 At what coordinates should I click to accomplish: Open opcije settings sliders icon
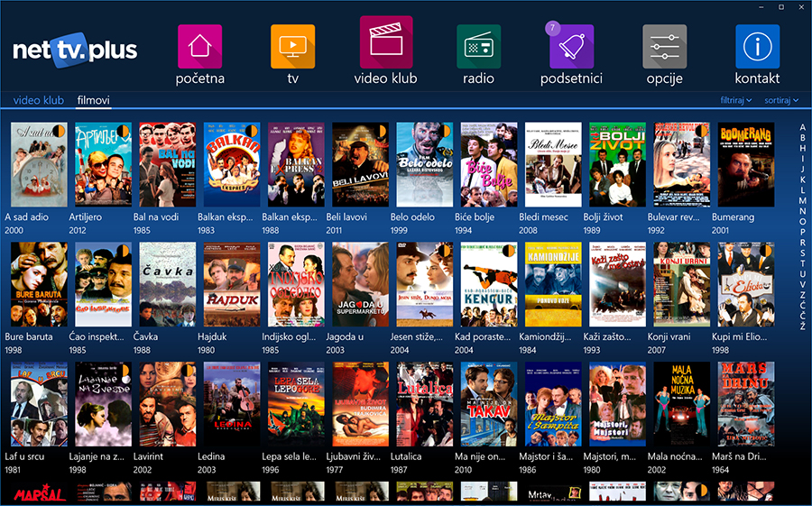pos(664,47)
